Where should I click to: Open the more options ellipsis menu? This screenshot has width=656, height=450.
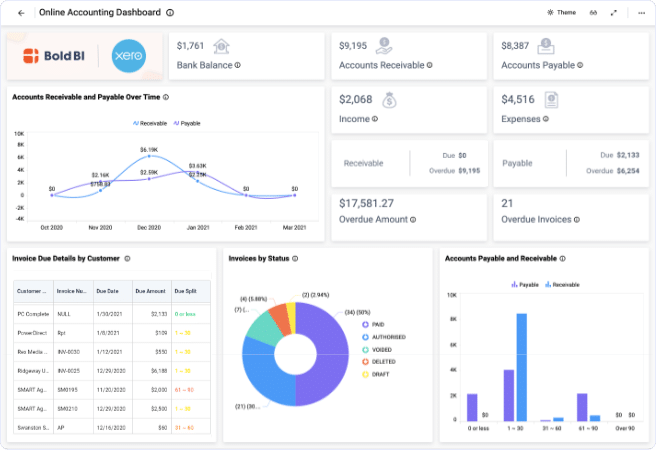[x=641, y=13]
